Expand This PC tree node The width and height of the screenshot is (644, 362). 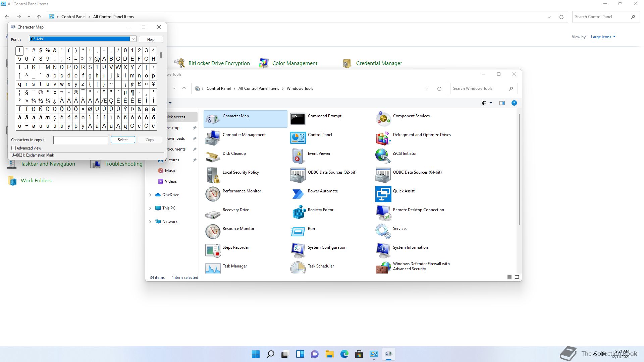150,208
